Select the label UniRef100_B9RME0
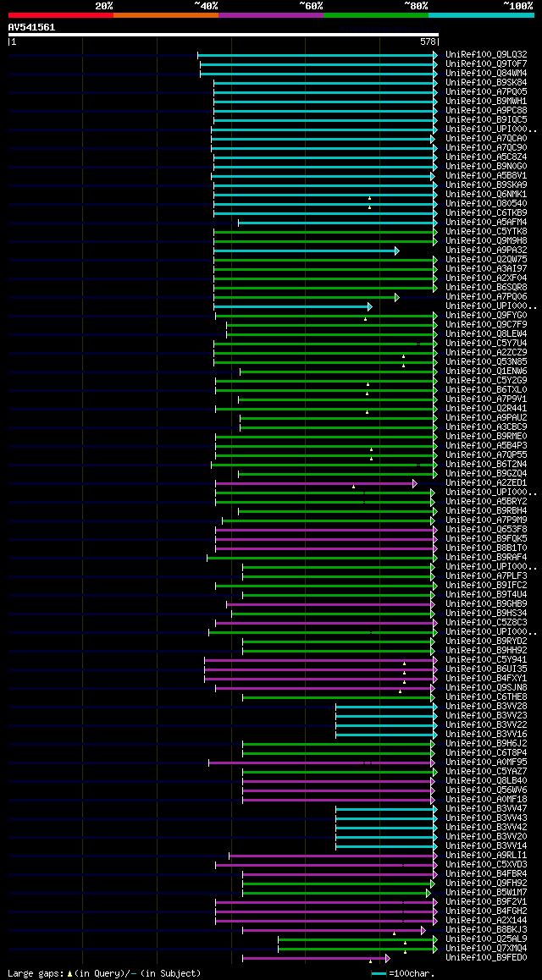The image size is (542, 980). pos(486,436)
